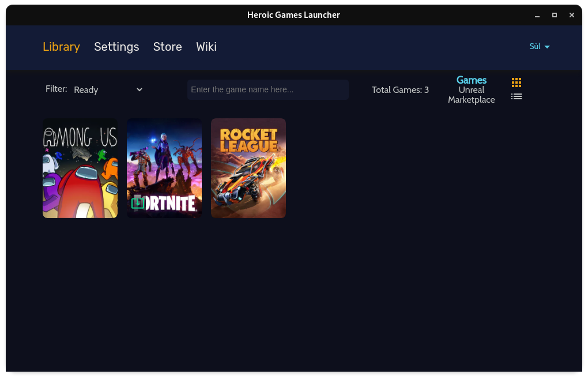Screen dimensions: 588x378
Task: Expand the Filter combo box showing Ready
Action: click(108, 89)
